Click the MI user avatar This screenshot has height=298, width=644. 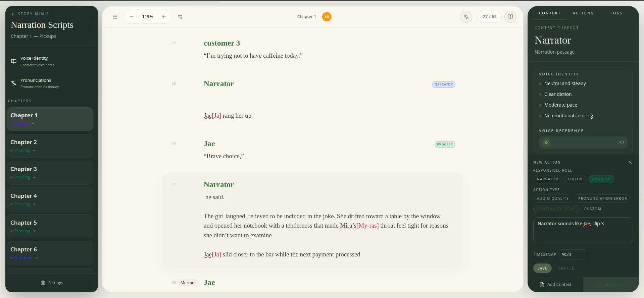pos(327,17)
